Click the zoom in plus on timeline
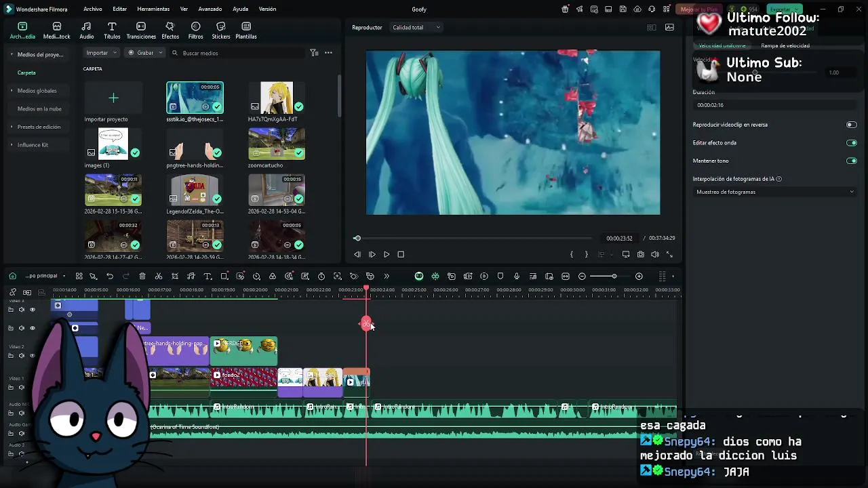The height and width of the screenshot is (488, 868). pyautogui.click(x=639, y=276)
